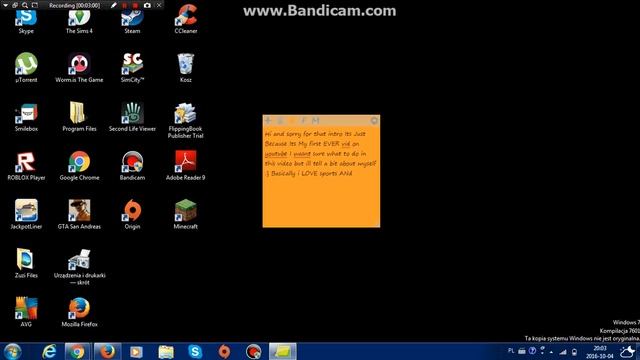Switch to Bandicam on taskbar
Screen dimensions: 640x360
point(253,351)
